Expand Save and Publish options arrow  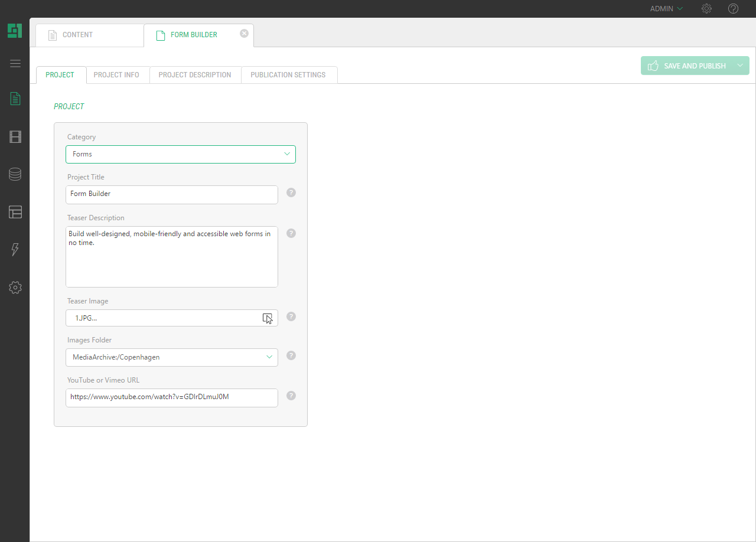(x=740, y=66)
